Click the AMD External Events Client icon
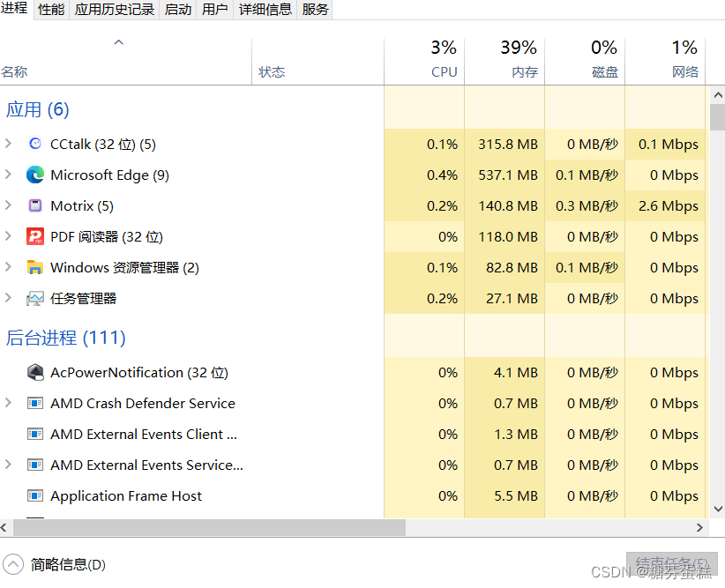The image size is (725, 588). [x=35, y=434]
